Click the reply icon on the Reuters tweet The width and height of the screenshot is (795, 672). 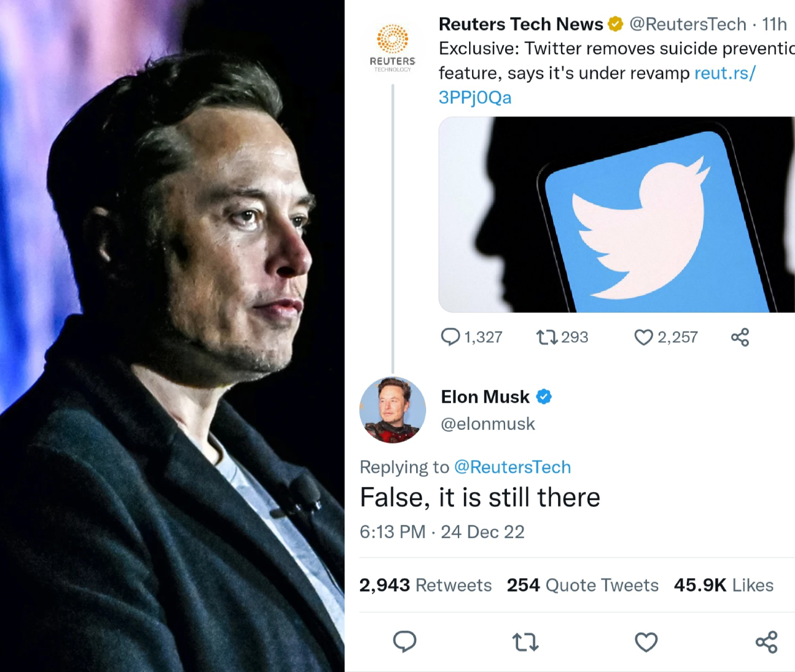point(450,337)
